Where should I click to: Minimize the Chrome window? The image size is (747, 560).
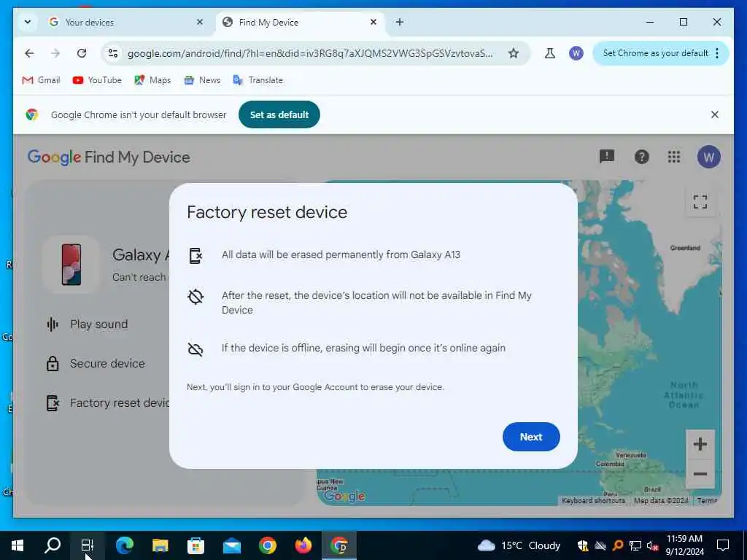coord(650,22)
